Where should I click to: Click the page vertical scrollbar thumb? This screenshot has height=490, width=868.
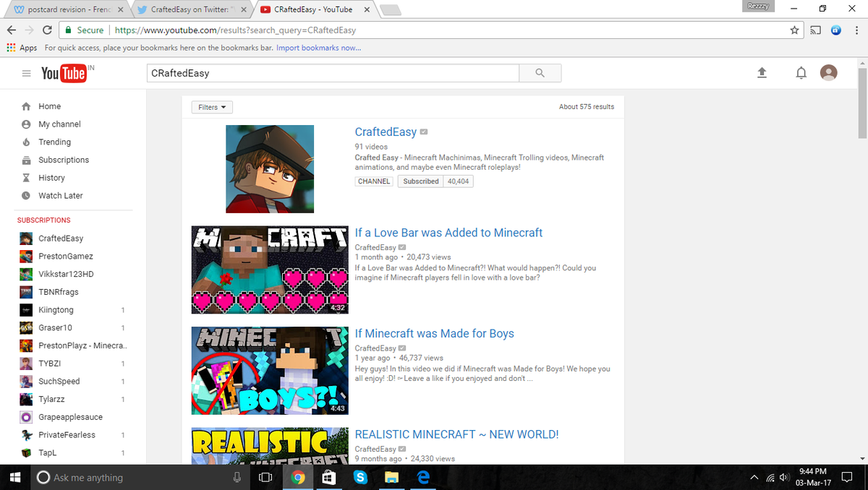coord(861,103)
